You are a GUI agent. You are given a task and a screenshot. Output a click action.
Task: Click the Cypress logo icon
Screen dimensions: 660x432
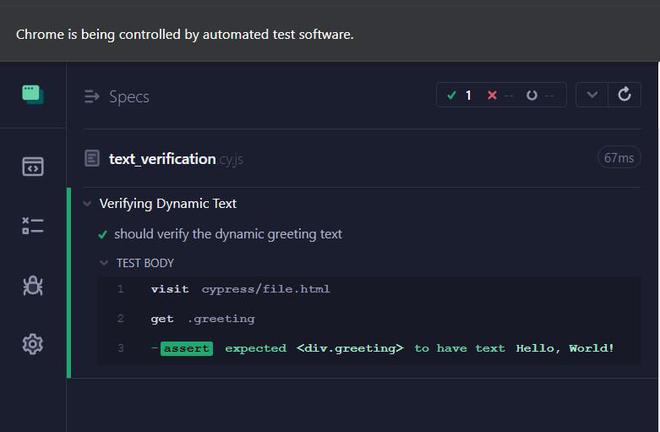tap(32, 95)
